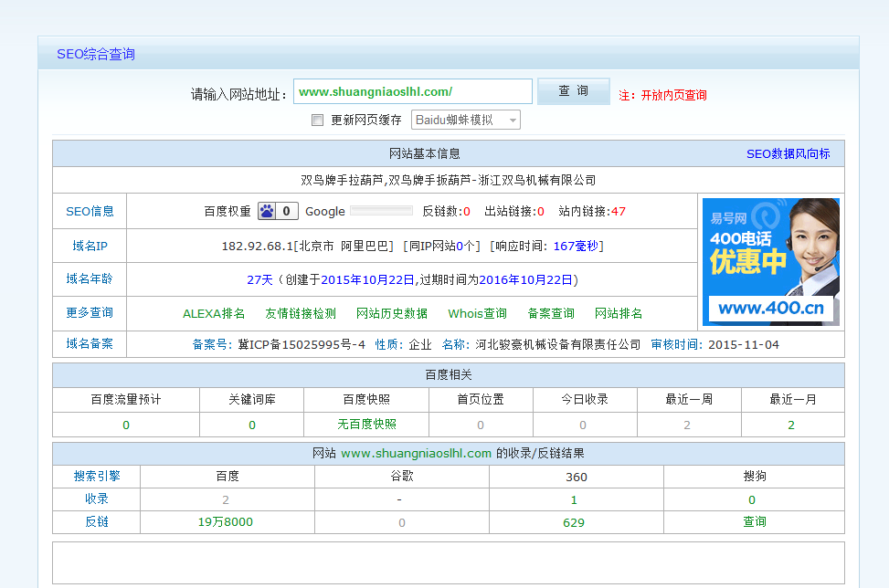
Task: Open Whois查询 link
Action: click(477, 314)
